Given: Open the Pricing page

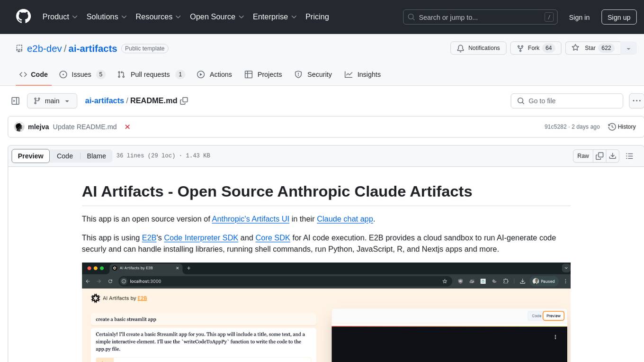Looking at the screenshot, I should point(317,17).
